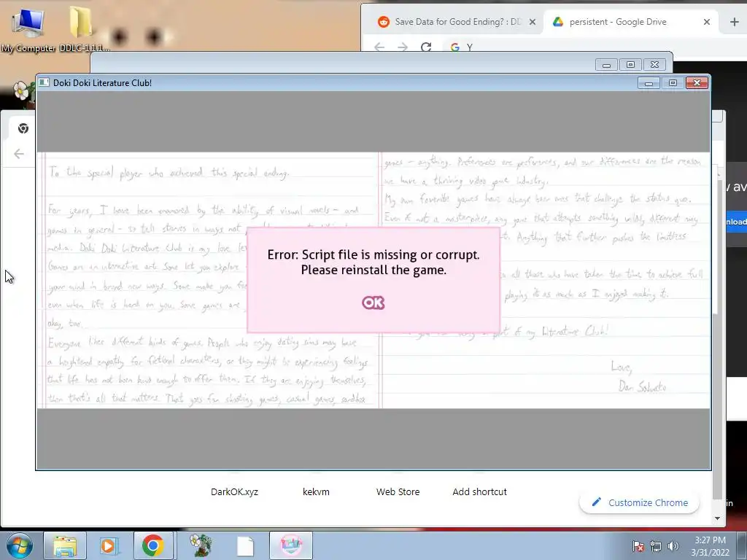Go back in the top Chrome window
747x560 pixels.
pyautogui.click(x=379, y=47)
